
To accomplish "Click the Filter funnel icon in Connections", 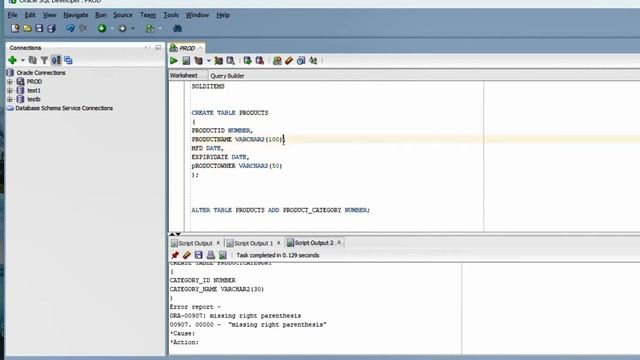I will pyautogui.click(x=44, y=60).
